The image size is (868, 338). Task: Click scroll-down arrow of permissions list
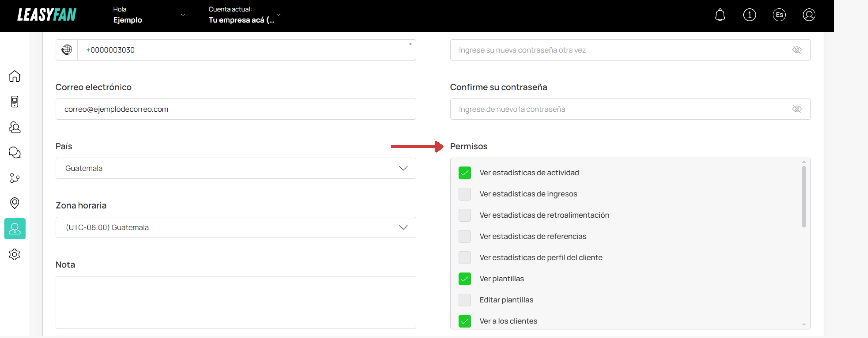tap(804, 325)
